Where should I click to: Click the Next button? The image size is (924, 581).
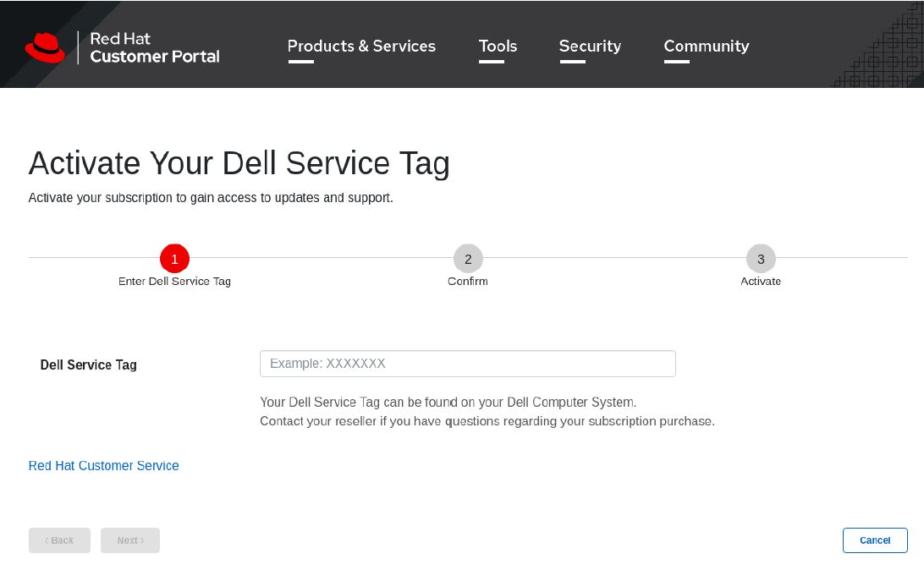tap(129, 540)
